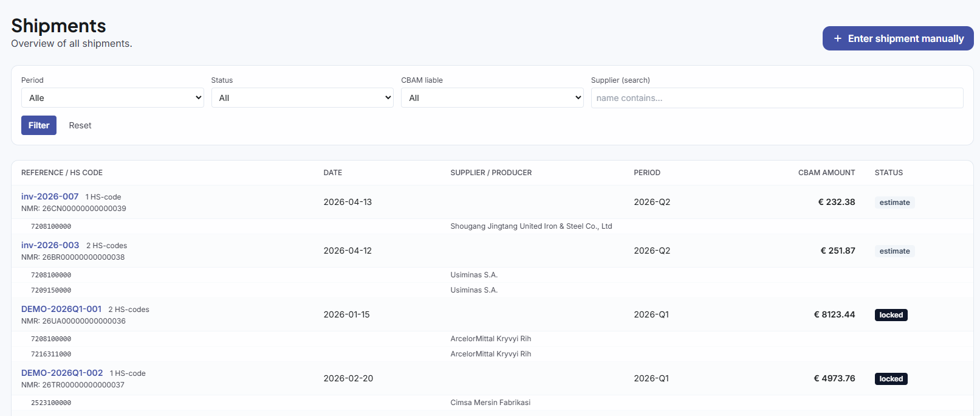The width and height of the screenshot is (980, 416).
Task: Focus the Supplier search input field
Action: pos(776,98)
